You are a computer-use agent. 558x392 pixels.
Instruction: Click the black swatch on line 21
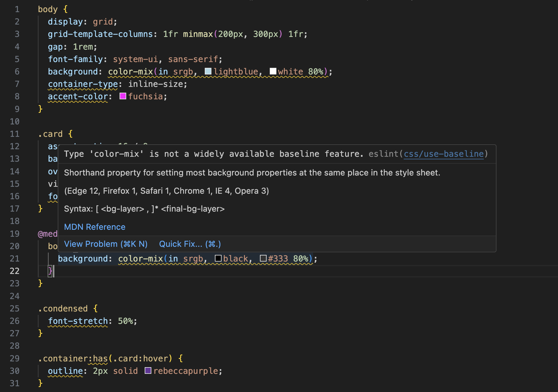coord(218,258)
